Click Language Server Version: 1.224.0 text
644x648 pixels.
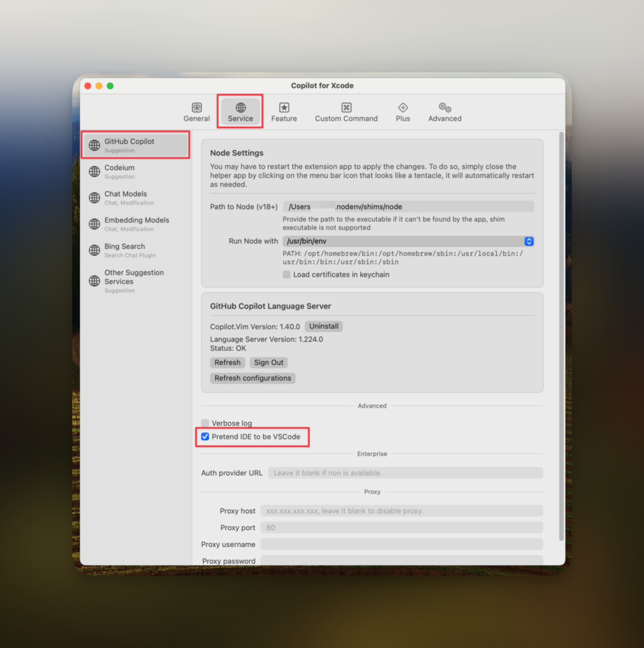[x=266, y=339]
